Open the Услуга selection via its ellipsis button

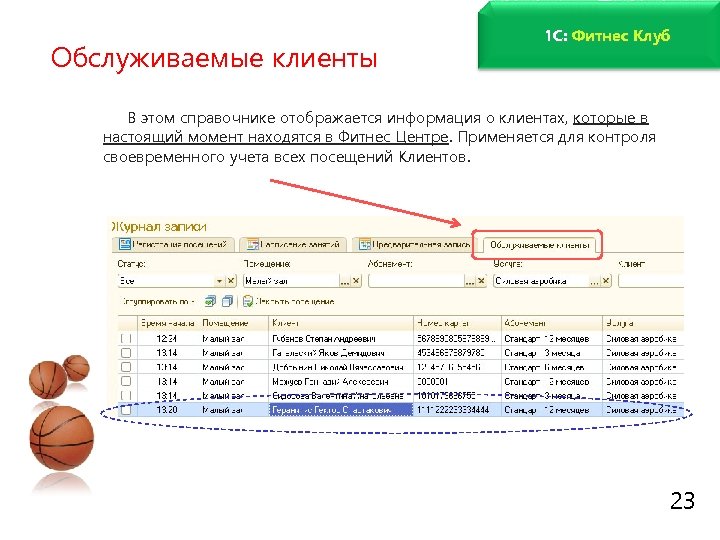point(594,281)
